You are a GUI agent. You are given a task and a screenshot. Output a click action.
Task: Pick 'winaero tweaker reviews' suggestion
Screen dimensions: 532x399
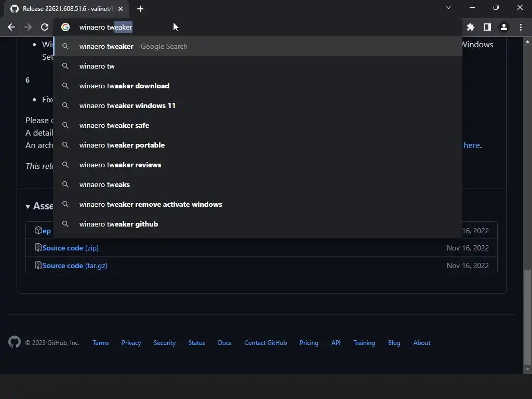pos(258,165)
